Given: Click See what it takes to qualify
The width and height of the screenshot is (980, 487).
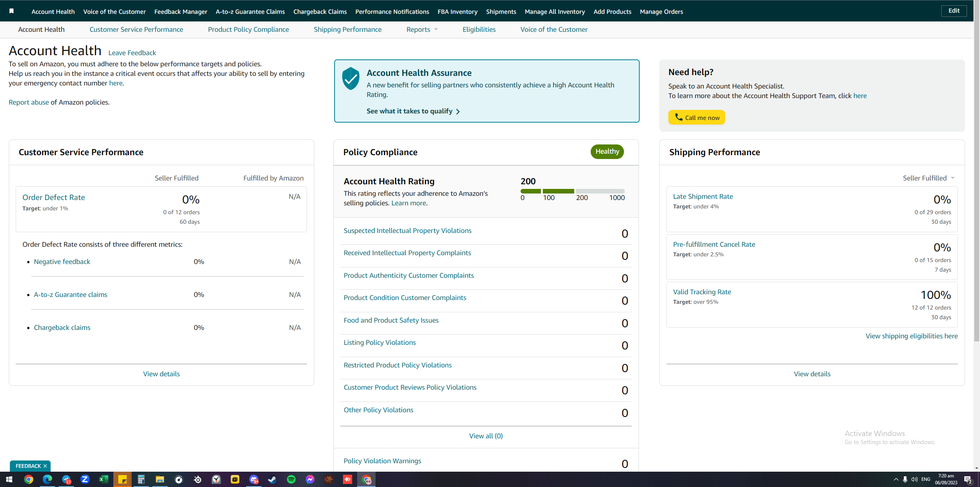Looking at the screenshot, I should point(413,111).
